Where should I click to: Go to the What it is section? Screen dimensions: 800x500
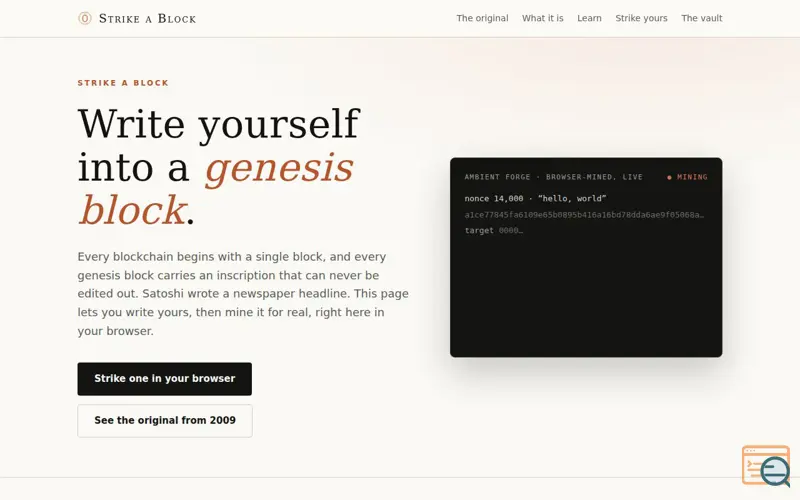(542, 18)
